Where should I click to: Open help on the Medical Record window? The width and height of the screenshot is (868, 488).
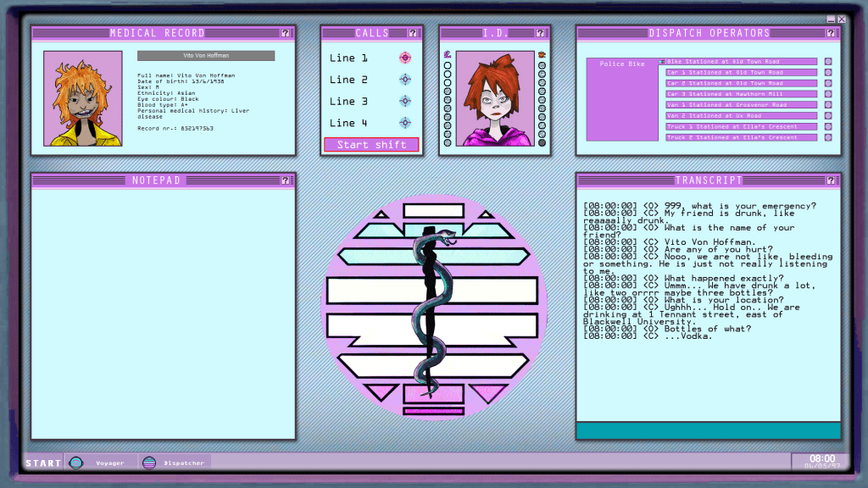click(286, 33)
